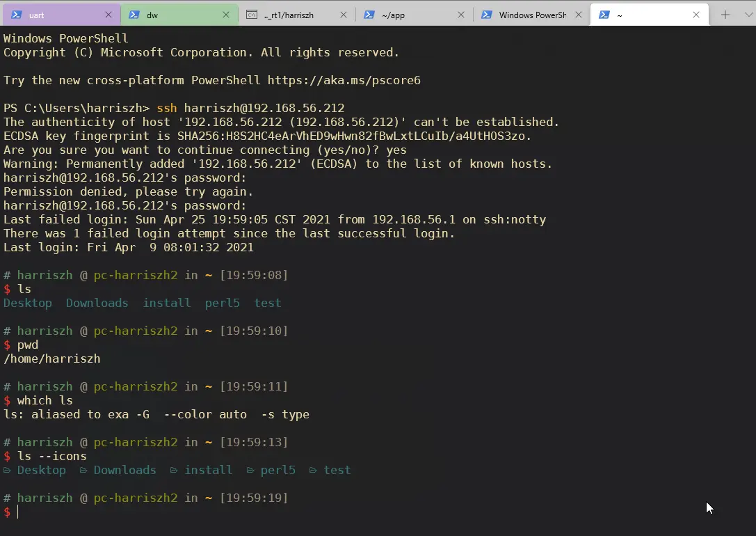The image size is (756, 536).
Task: Click folder icon beside test
Action: [x=313, y=471]
